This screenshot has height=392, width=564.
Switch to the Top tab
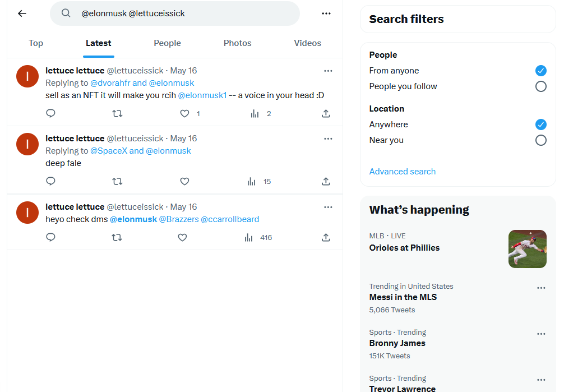[x=36, y=43]
